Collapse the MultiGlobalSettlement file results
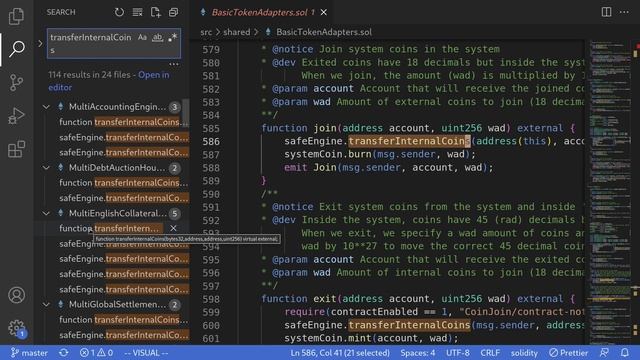Image resolution: width=640 pixels, height=360 pixels. pyautogui.click(x=46, y=304)
